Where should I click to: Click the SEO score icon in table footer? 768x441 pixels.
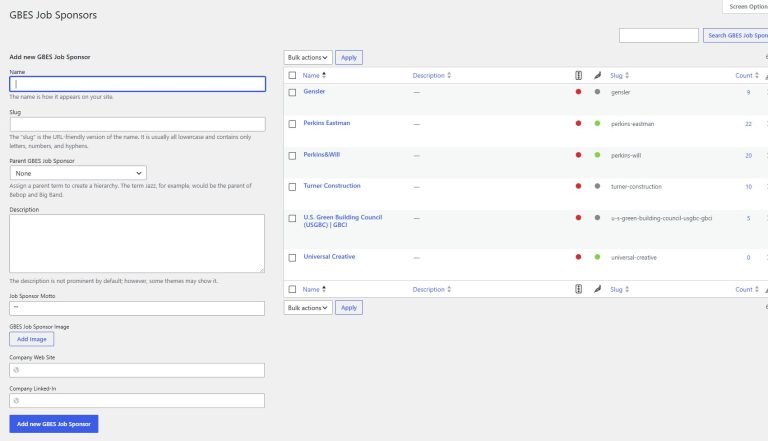pos(578,289)
